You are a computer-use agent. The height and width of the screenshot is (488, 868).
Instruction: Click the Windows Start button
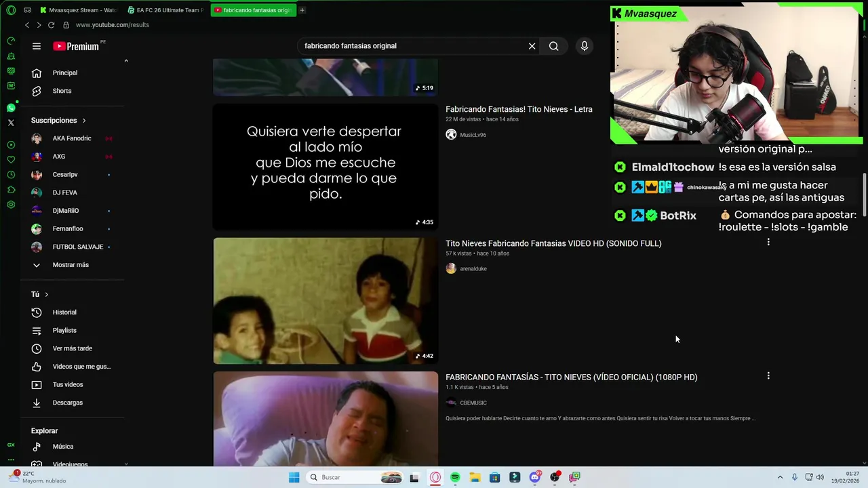click(294, 477)
